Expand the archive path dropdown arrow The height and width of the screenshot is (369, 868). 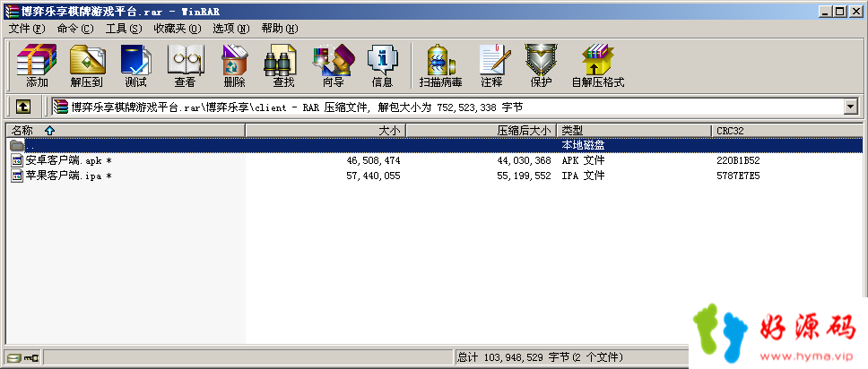pos(851,107)
